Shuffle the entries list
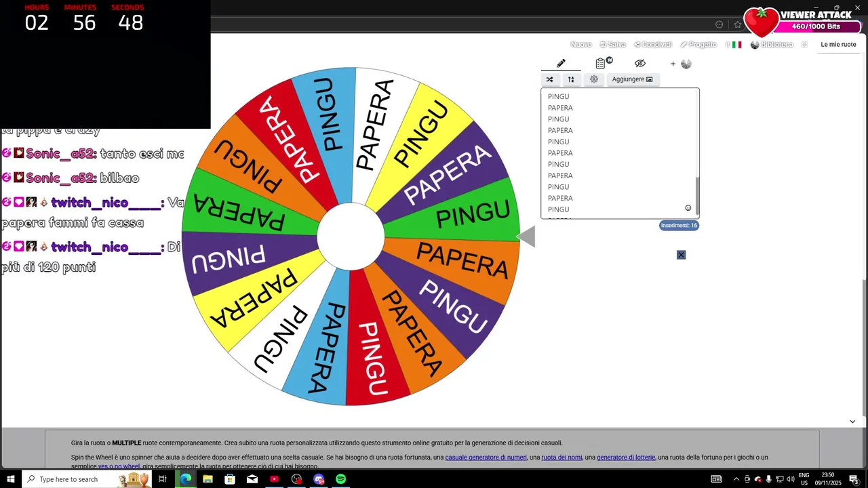 (x=550, y=79)
